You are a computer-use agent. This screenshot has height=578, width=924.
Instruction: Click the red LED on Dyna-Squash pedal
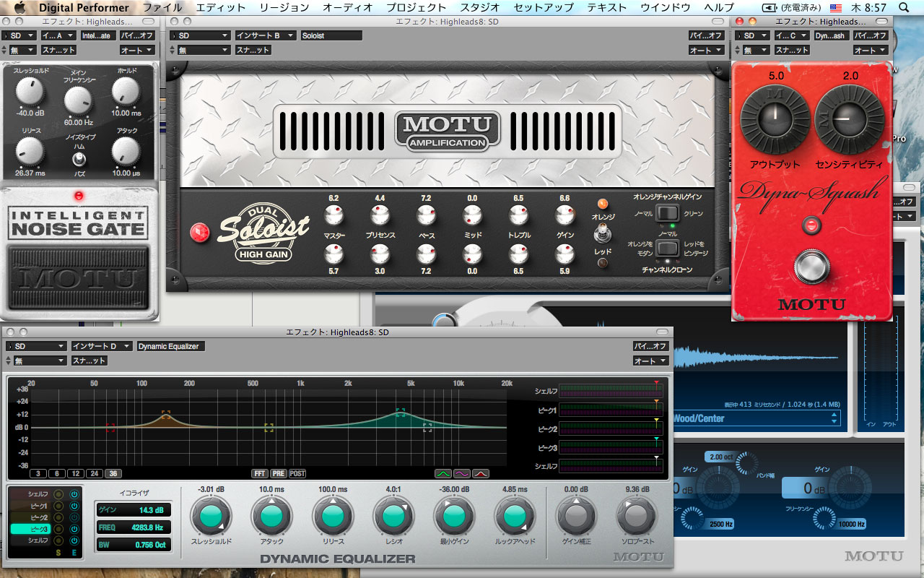click(813, 225)
